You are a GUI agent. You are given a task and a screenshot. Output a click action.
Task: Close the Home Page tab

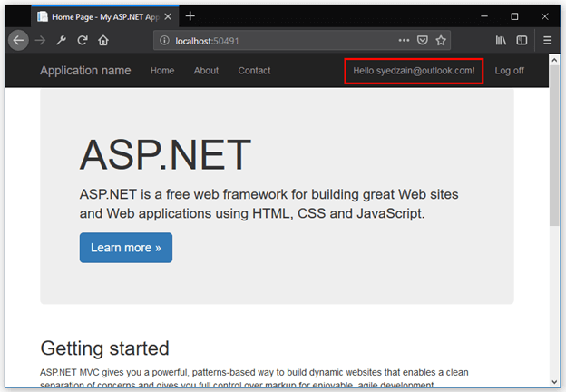click(168, 16)
